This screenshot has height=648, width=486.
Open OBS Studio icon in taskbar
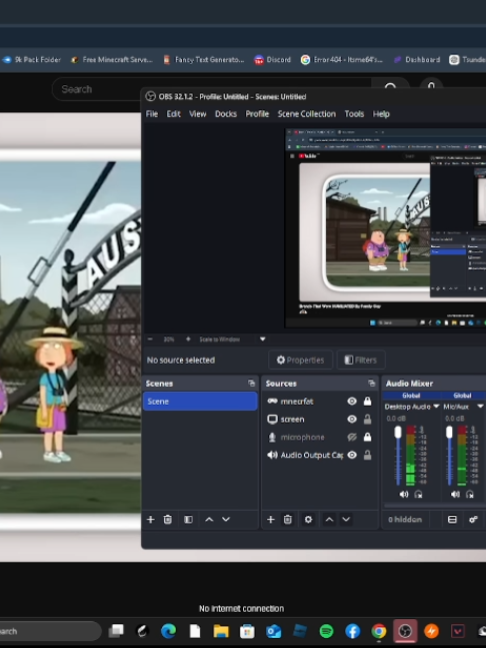(x=405, y=631)
